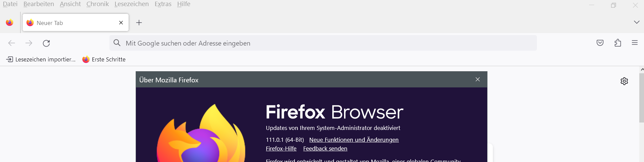Open the Lesezeichen menu
Image resolution: width=644 pixels, height=162 pixels.
click(132, 4)
